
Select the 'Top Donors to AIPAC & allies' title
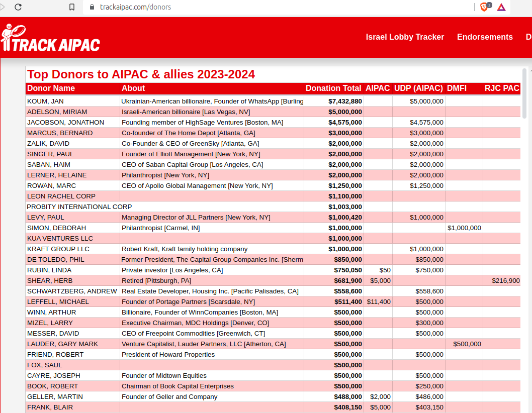click(x=141, y=74)
